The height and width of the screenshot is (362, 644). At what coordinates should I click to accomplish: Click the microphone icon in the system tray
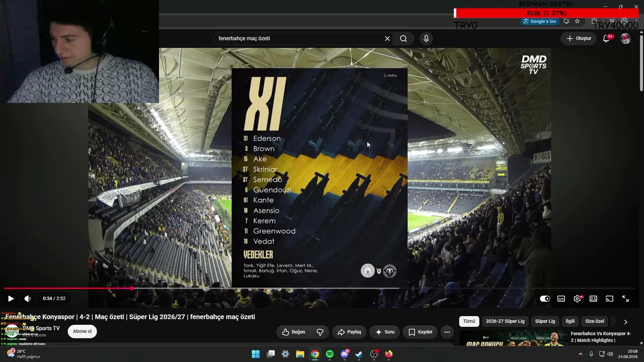[591, 354]
